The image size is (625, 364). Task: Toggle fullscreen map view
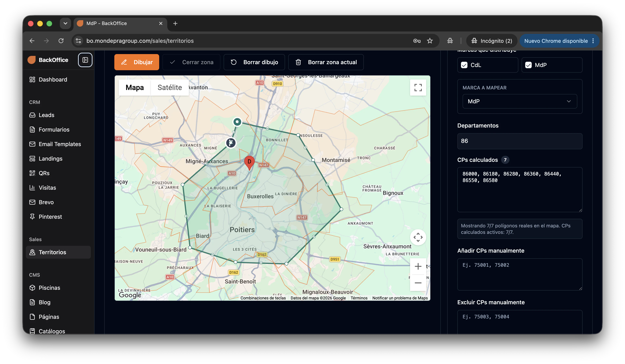pyautogui.click(x=418, y=88)
